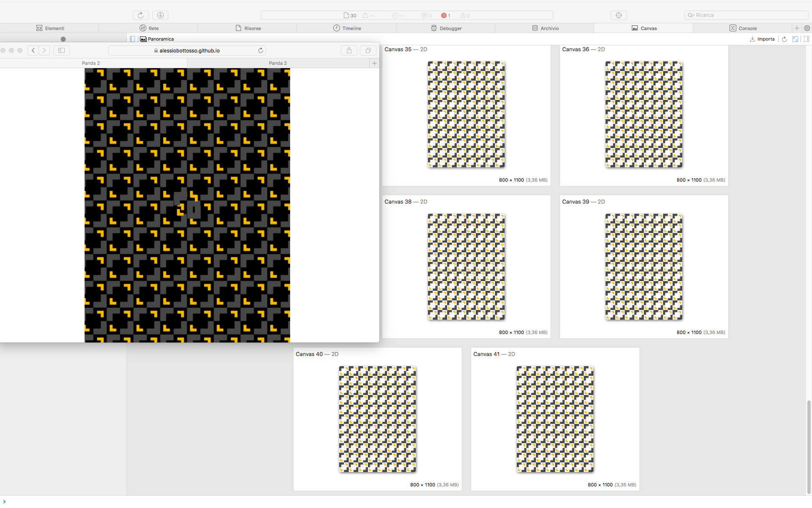The height and width of the screenshot is (508, 812).
Task: Switch to the Timeline tab
Action: click(346, 28)
